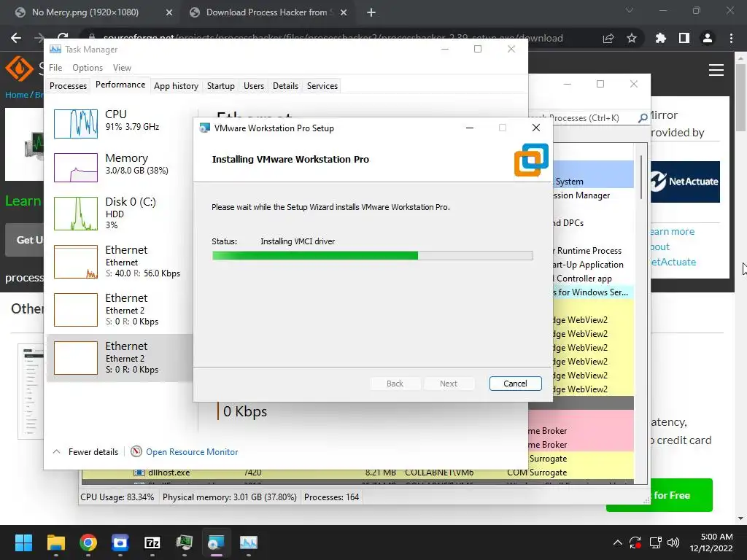Viewport: 747px width, 560px height.
Task: Select Memory performance graph
Action: point(76,167)
